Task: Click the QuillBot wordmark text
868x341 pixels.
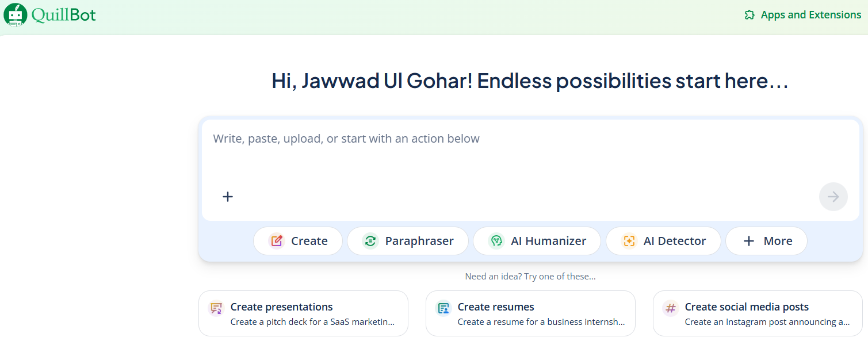Action: (63, 15)
